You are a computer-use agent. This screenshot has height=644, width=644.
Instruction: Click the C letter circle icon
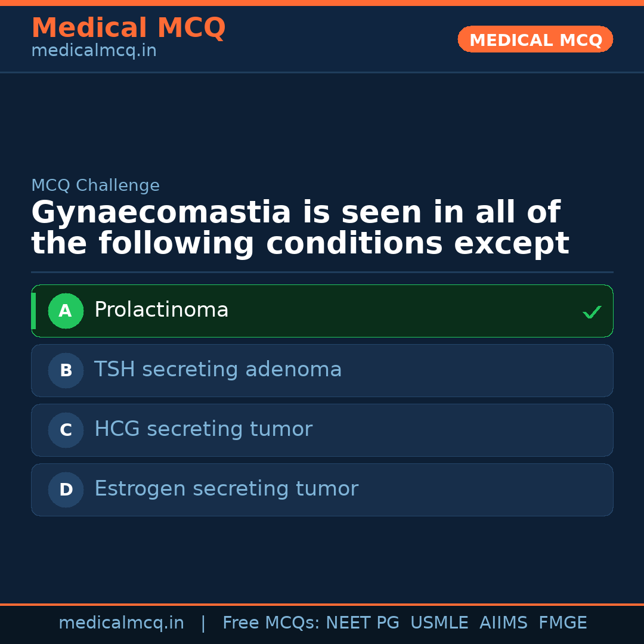[x=66, y=430]
